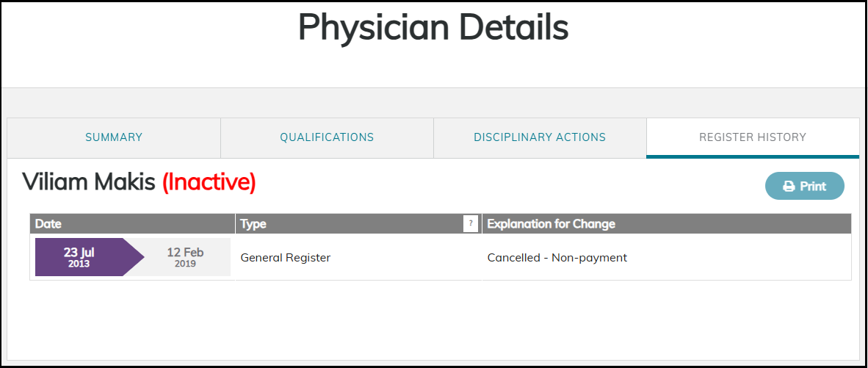Viewport: 868px width, 368px height.
Task: Click the General Register type cell
Action: (286, 258)
